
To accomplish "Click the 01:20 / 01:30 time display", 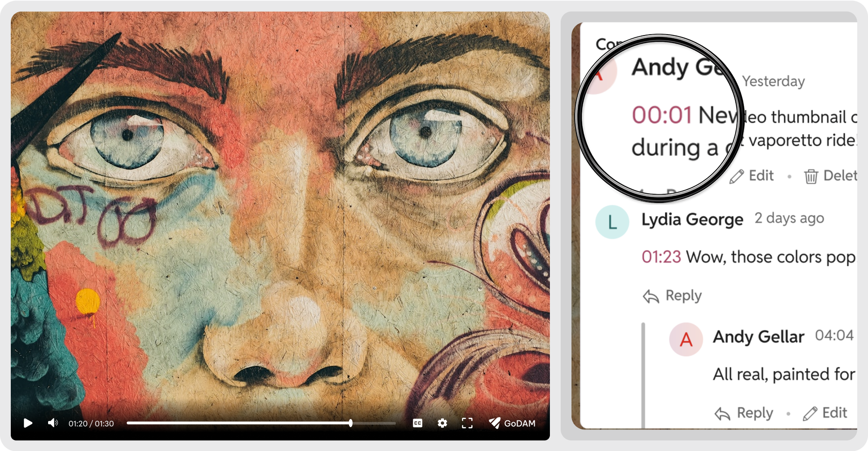I will [91, 424].
